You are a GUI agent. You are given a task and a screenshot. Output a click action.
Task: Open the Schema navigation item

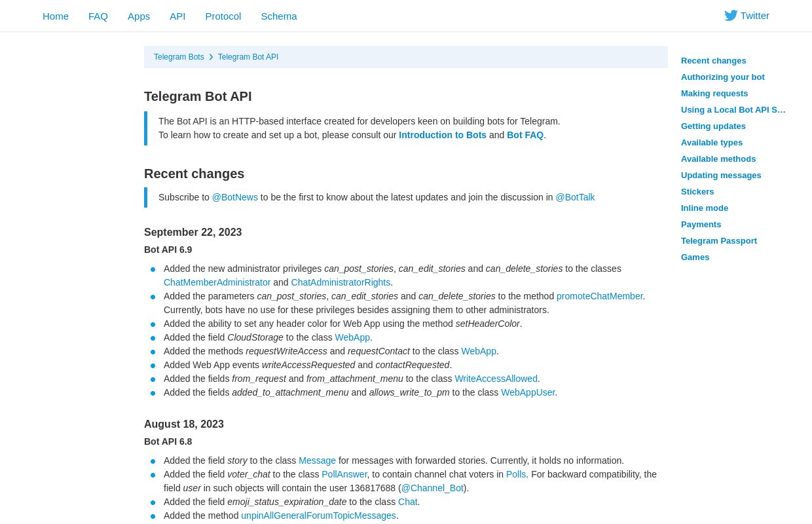(279, 16)
